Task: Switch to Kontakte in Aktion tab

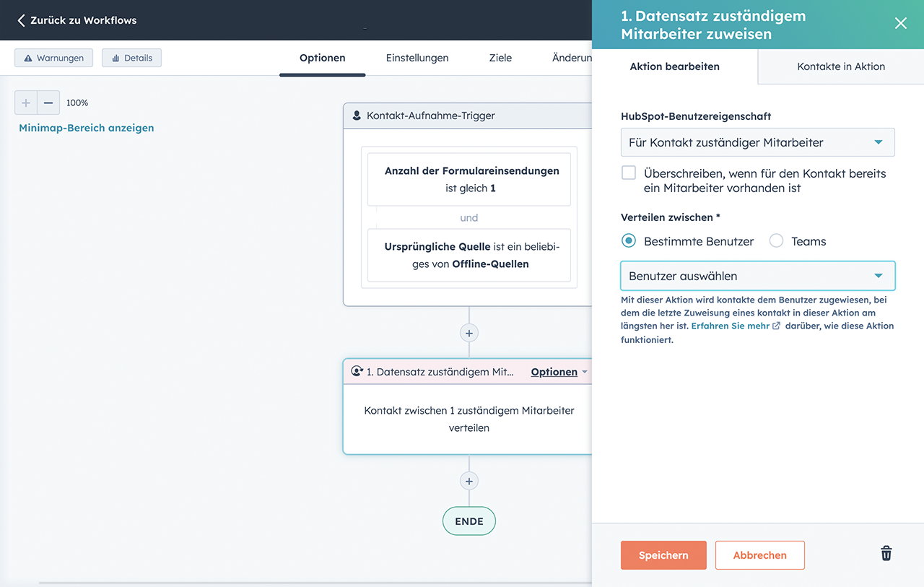Action: point(840,66)
